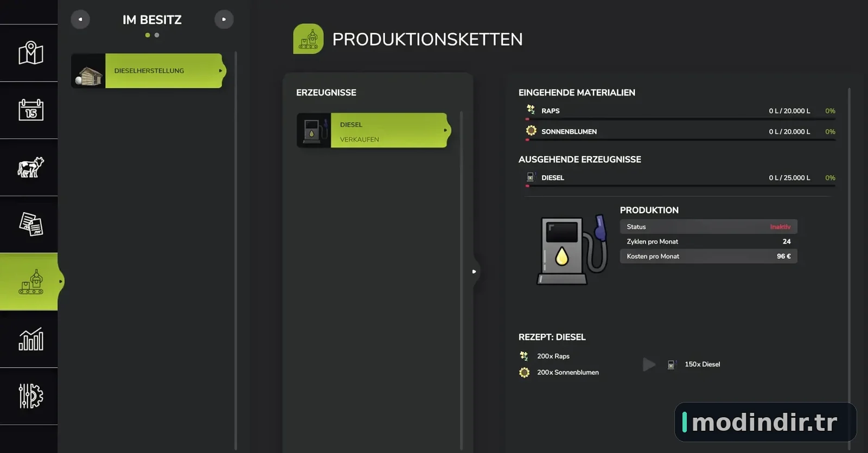
Task: Click the Sonnenblumen icon in incoming materials
Action: (x=531, y=131)
